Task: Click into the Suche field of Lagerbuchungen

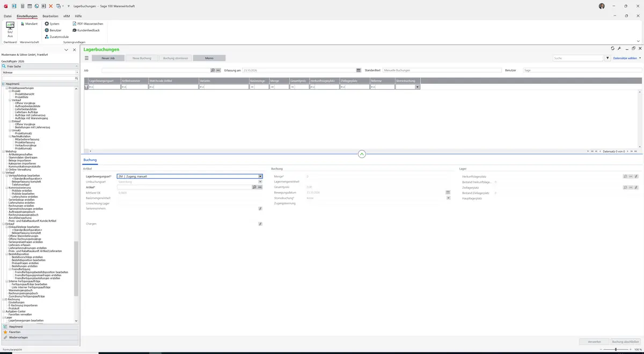Action: 579,58
